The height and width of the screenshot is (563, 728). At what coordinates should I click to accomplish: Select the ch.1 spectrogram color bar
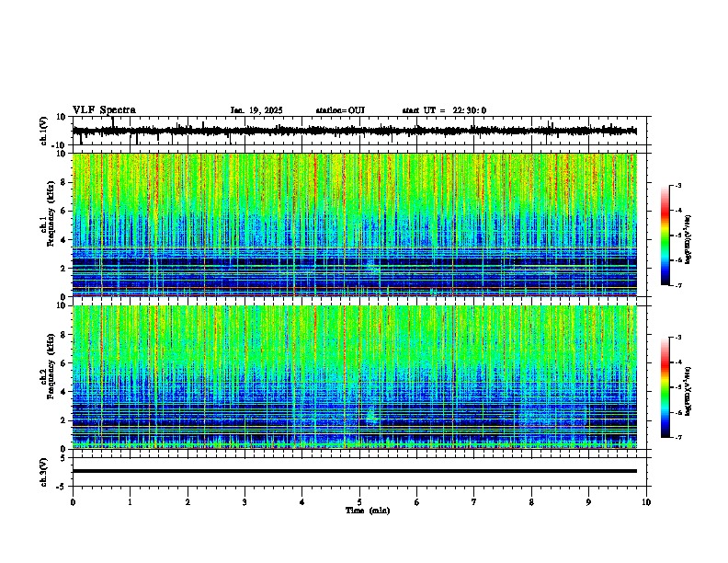tap(665, 236)
